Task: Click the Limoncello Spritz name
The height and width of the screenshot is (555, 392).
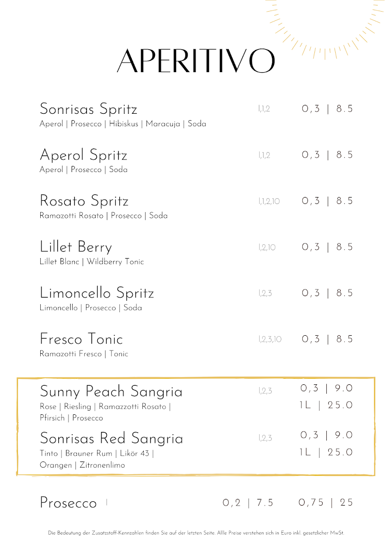Action: point(97,293)
